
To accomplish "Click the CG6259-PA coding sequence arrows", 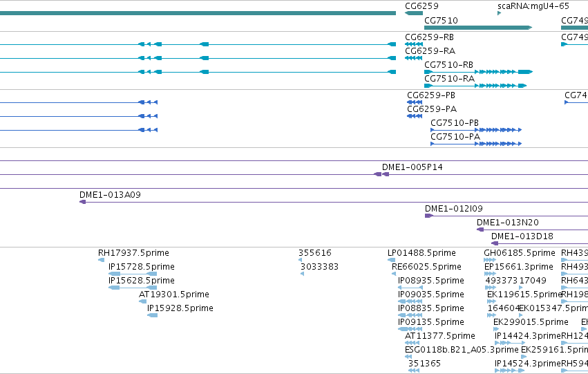I will (415, 116).
